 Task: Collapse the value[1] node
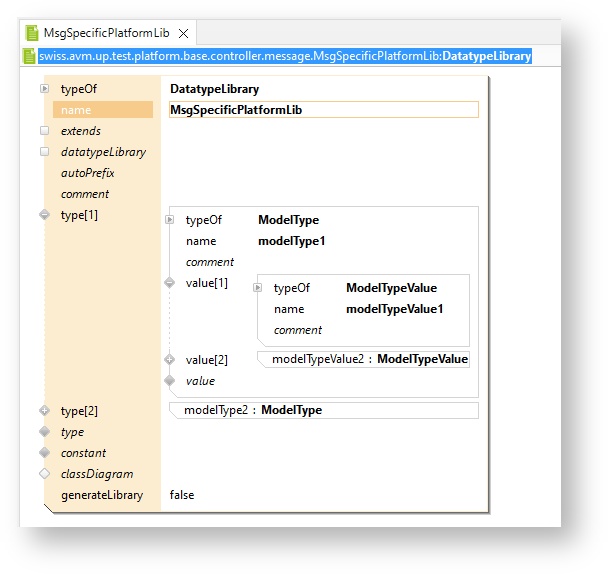click(x=170, y=283)
